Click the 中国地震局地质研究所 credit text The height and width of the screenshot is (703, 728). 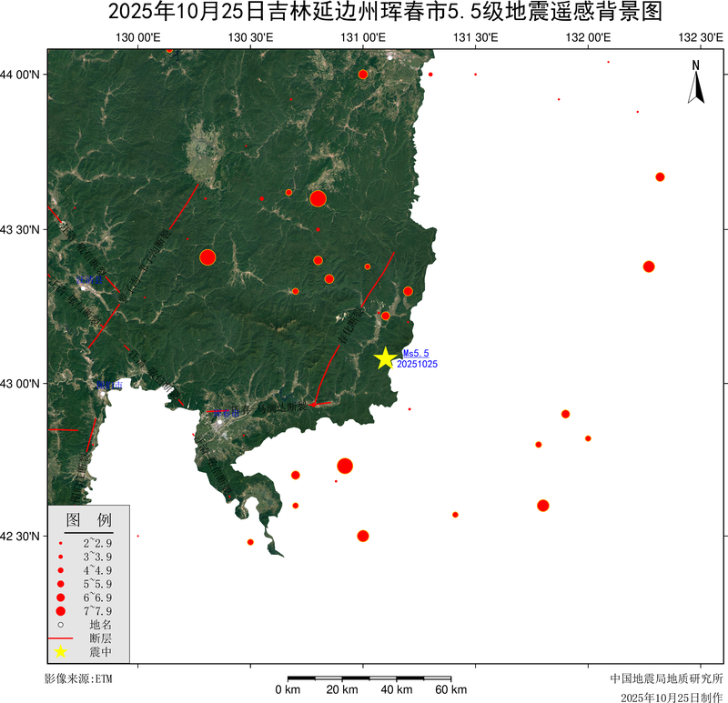667,678
